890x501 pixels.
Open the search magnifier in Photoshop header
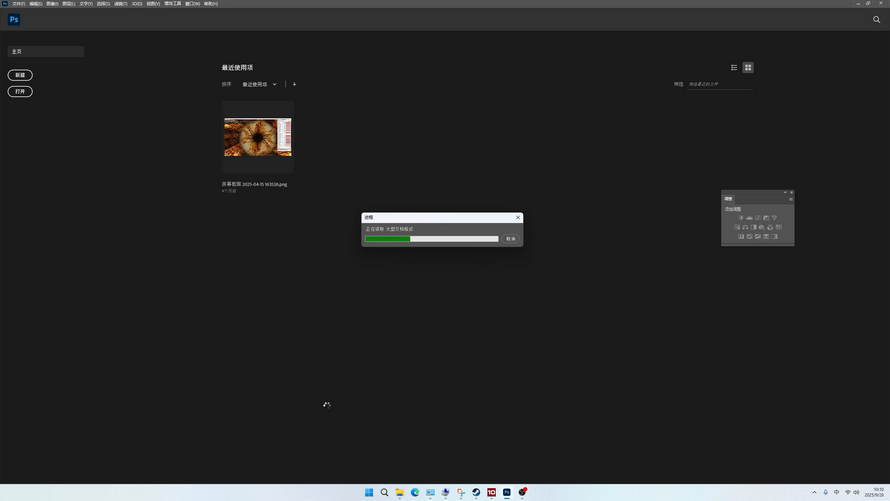tap(877, 19)
